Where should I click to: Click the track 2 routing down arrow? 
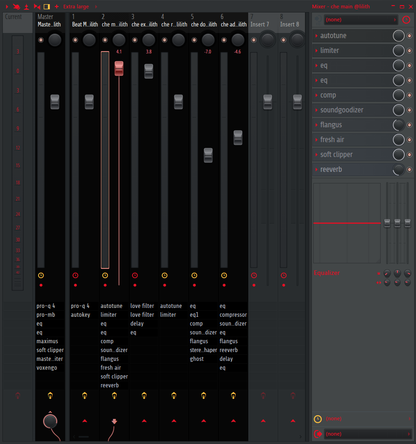coord(114,421)
